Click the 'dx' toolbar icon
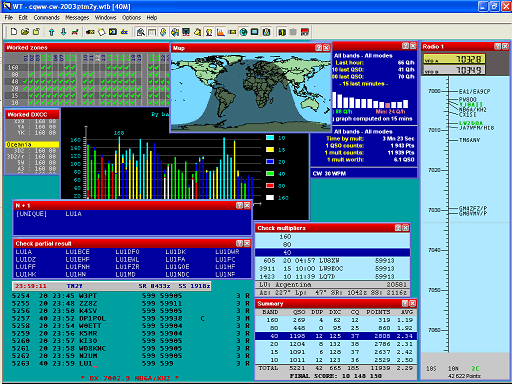This screenshot has height=385, width=513. tap(124, 32)
